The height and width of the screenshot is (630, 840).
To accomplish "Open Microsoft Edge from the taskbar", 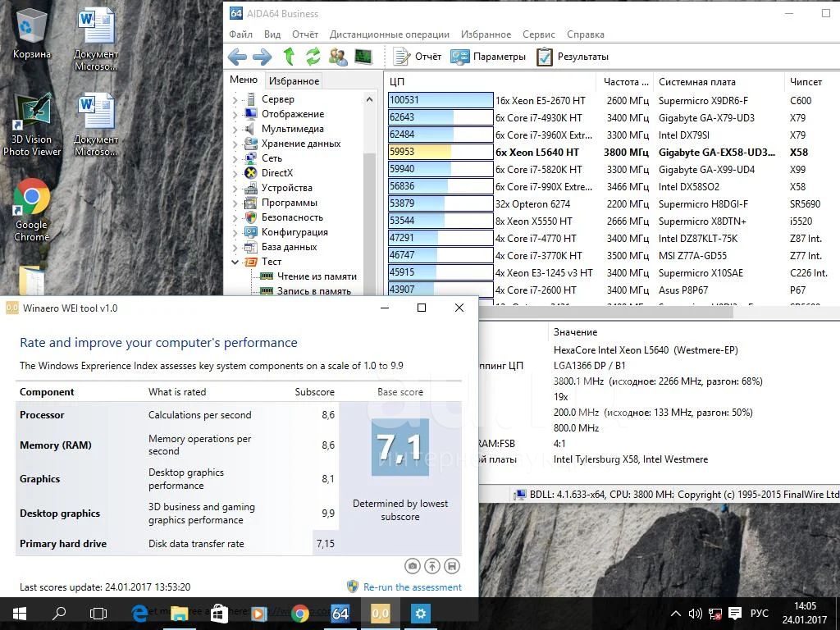I will point(139,614).
